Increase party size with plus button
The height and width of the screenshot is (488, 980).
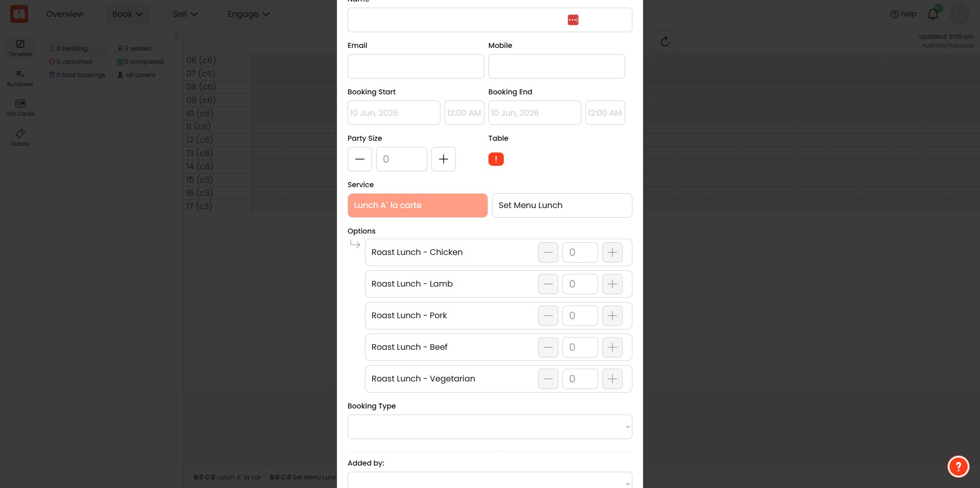pos(444,159)
